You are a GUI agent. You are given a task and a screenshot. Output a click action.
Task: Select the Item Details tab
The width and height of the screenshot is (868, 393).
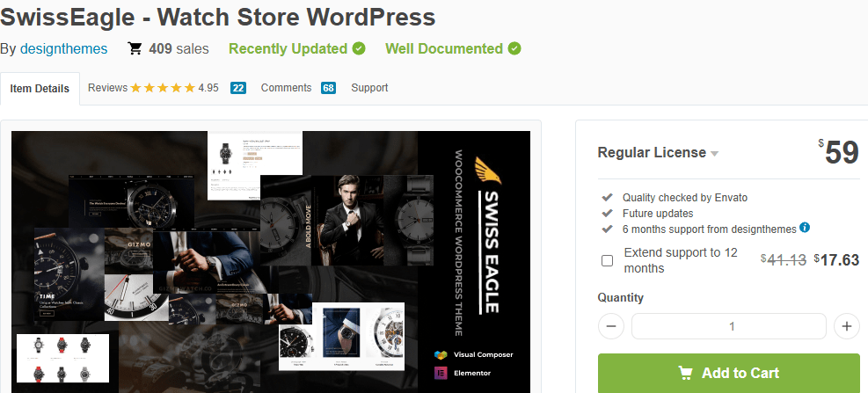coord(40,89)
